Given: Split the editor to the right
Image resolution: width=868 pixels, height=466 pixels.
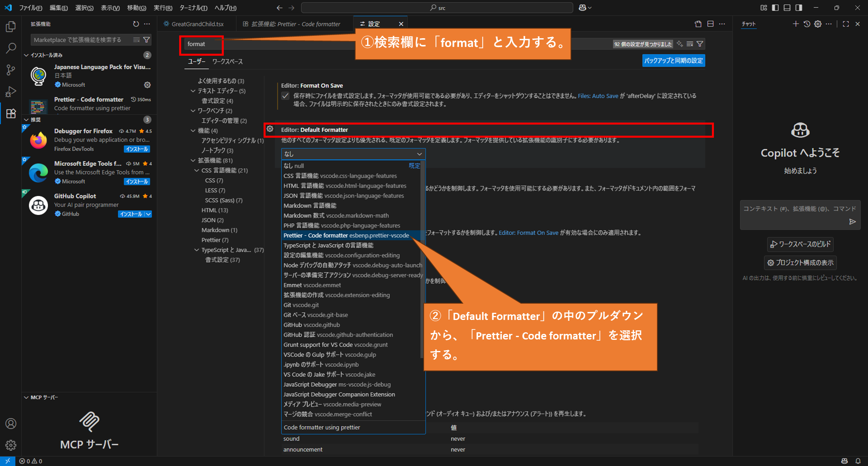Looking at the screenshot, I should pos(710,24).
